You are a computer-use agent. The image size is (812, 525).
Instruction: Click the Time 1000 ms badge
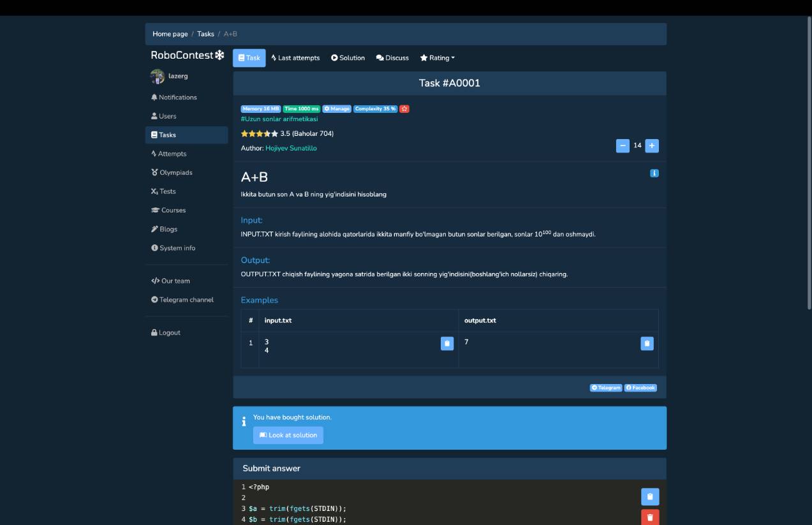pos(302,108)
